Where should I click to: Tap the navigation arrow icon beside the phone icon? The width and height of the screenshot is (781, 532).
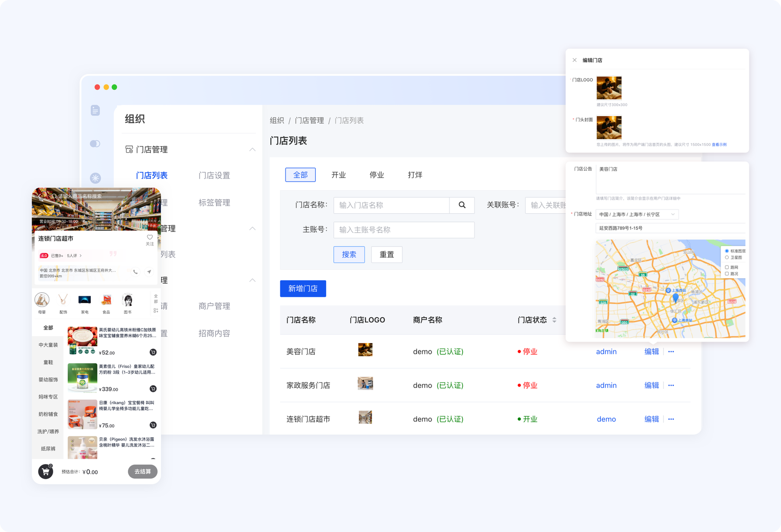click(x=149, y=272)
